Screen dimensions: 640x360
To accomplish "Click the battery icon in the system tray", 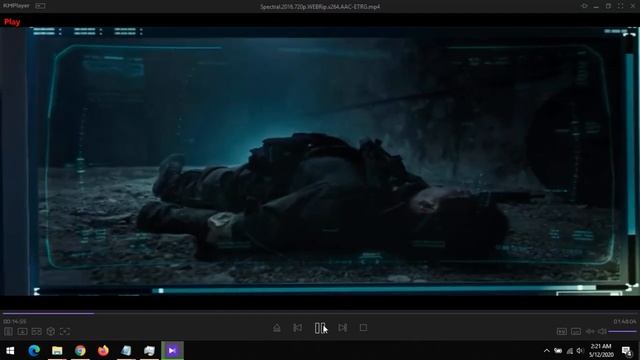I will click(558, 351).
